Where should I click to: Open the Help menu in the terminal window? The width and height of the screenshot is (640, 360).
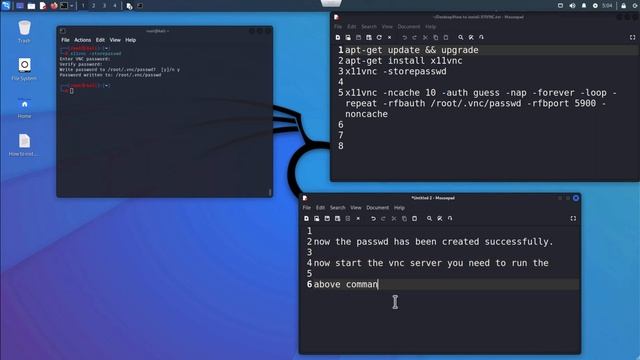(131, 40)
